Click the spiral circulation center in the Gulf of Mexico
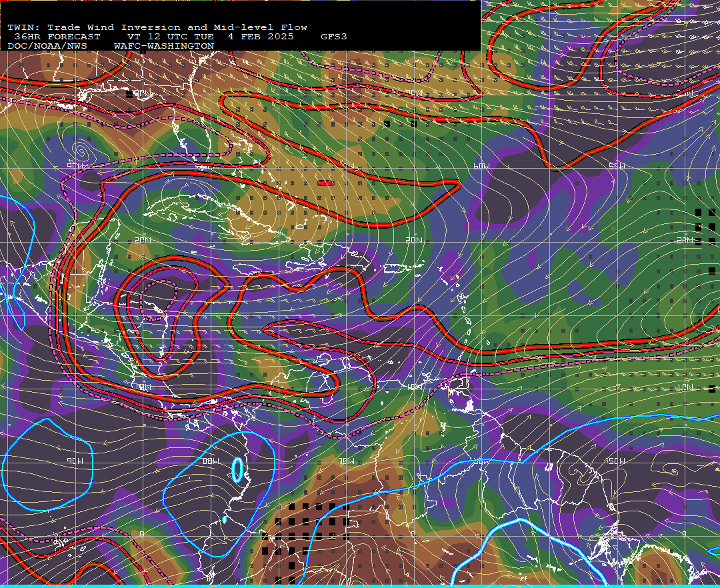 pos(81,149)
